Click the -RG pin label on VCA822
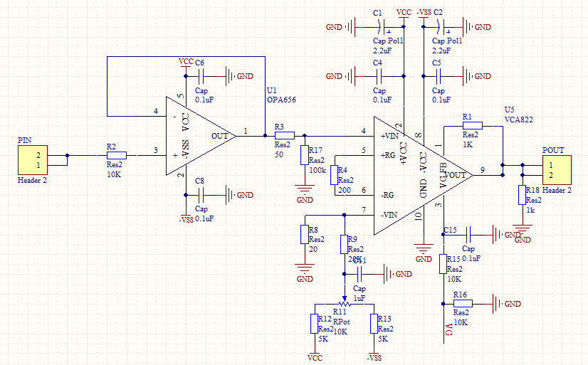 click(x=387, y=195)
